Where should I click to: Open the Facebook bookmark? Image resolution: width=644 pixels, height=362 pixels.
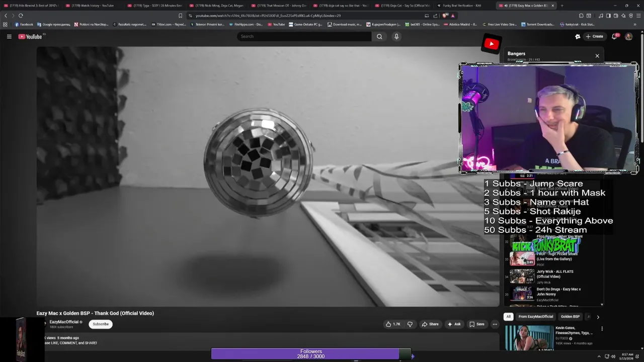click(24, 24)
